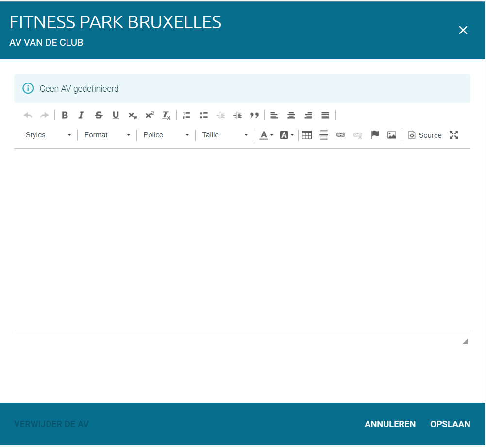This screenshot has height=448, width=486.
Task: Click the 'AV VAN DE CLUB' subtitle
Action: (x=46, y=42)
